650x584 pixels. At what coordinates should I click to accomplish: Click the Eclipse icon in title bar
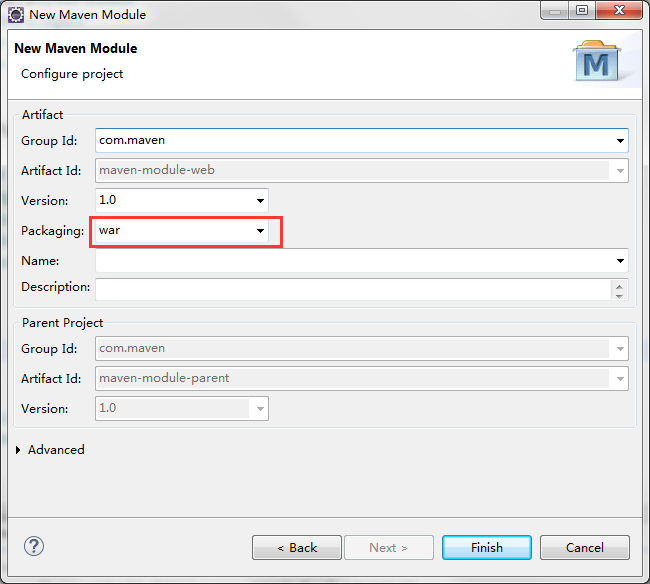[16, 15]
